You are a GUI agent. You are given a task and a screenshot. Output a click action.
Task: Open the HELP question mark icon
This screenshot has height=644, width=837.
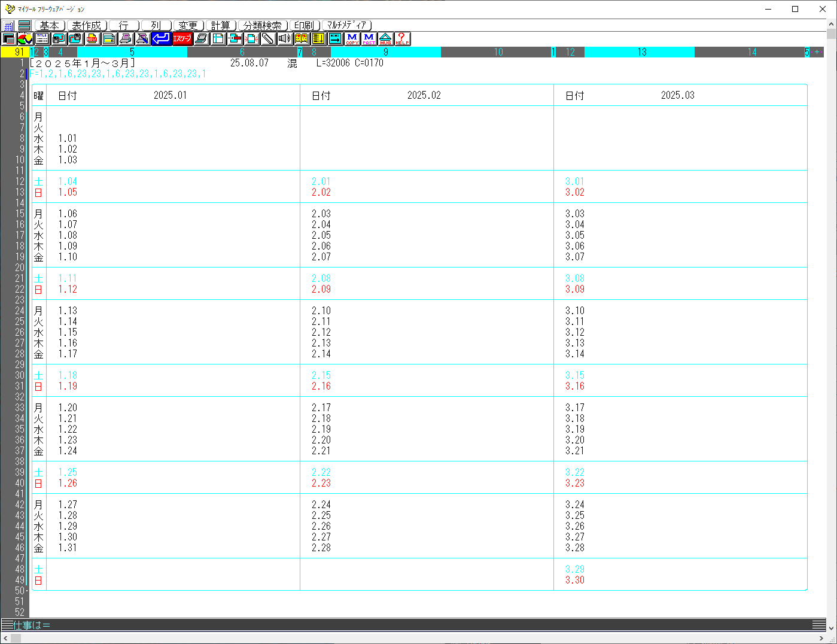coord(402,39)
